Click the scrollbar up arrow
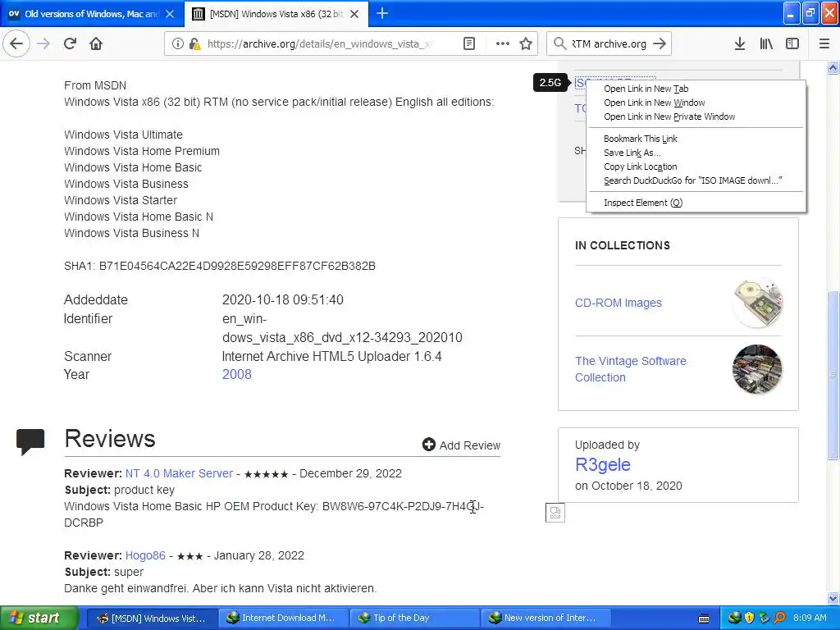 [833, 67]
